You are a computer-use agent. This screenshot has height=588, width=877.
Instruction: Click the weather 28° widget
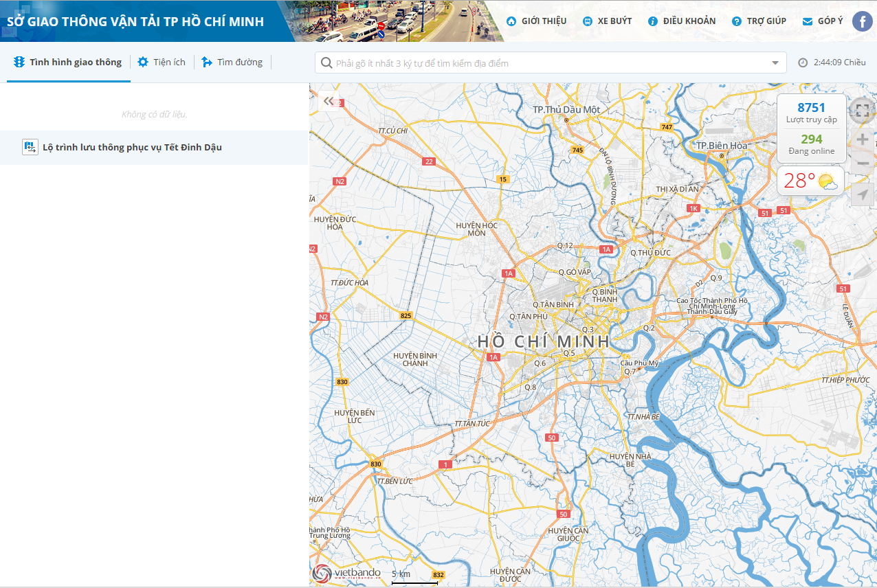[x=811, y=181]
